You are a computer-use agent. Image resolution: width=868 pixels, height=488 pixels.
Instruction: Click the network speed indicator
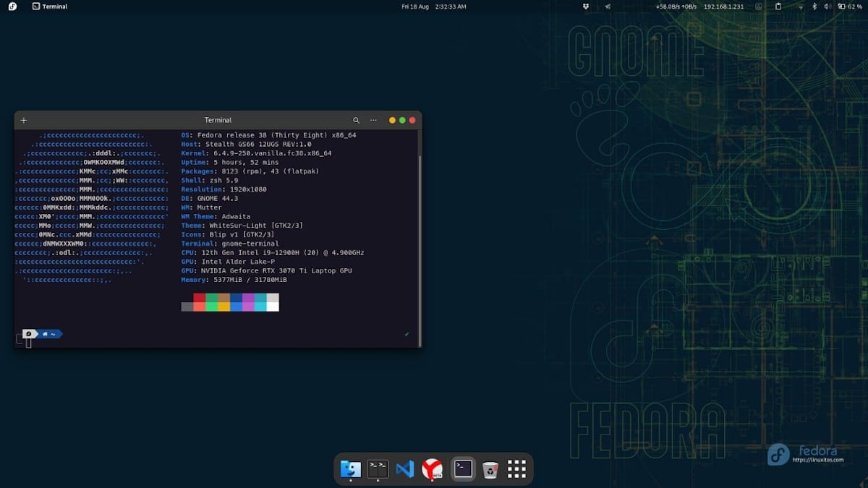[x=676, y=7]
